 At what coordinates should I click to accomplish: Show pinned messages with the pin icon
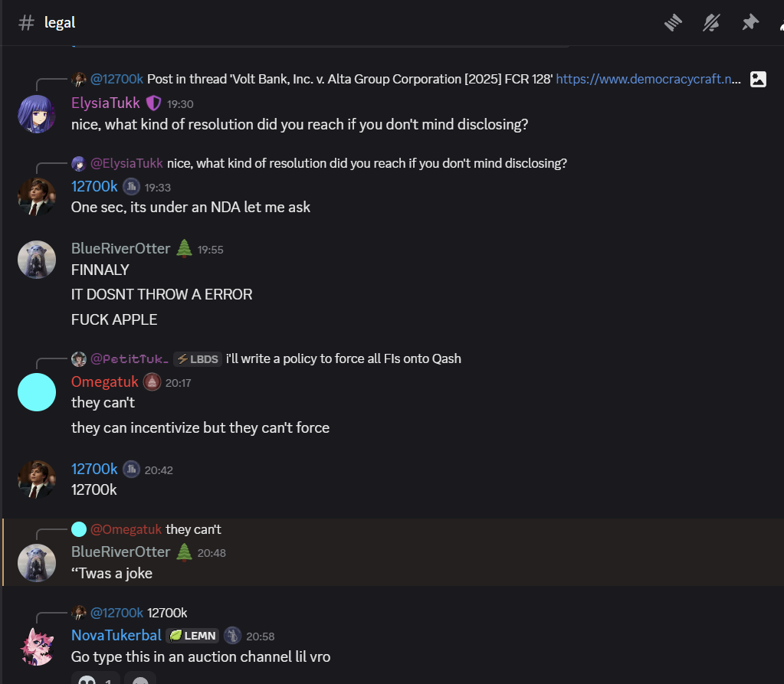(x=750, y=23)
